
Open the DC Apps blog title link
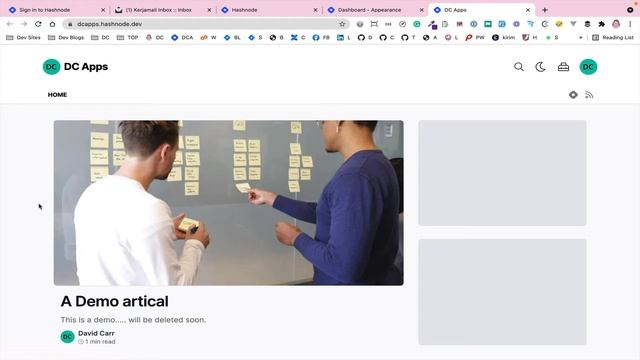pyautogui.click(x=86, y=67)
